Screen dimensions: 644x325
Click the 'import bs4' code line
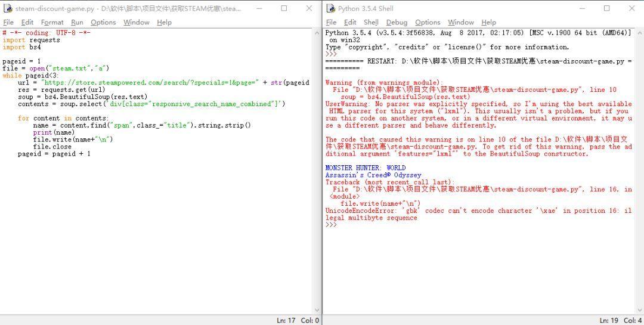[22, 47]
